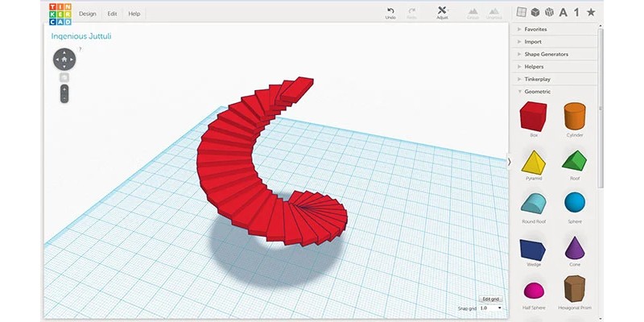Open the letters shapes A icon
Screen dimensions: 644x322
coord(563,13)
